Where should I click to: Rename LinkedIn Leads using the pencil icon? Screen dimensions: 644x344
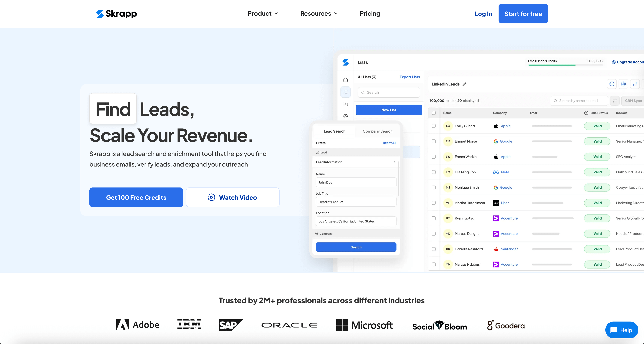pyautogui.click(x=465, y=84)
